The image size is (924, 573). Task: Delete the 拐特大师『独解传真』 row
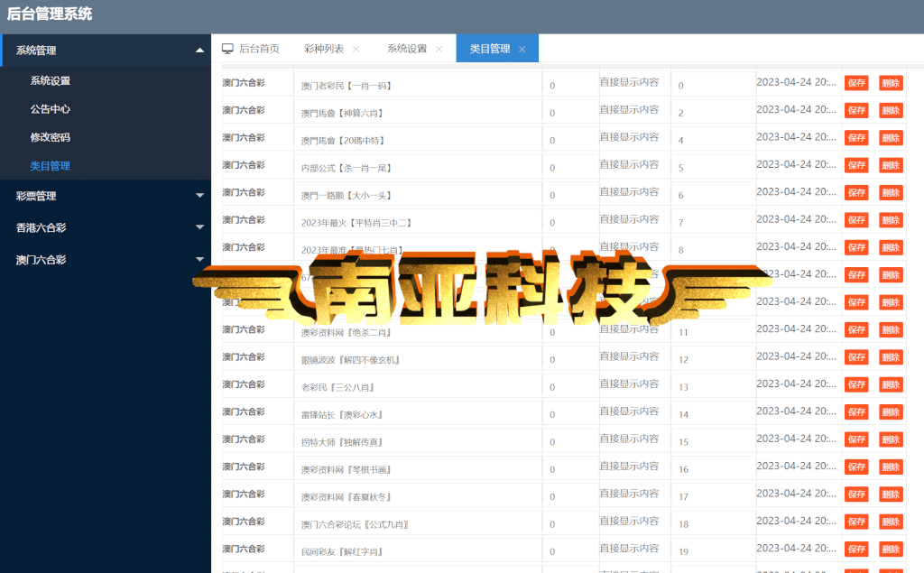click(x=891, y=439)
